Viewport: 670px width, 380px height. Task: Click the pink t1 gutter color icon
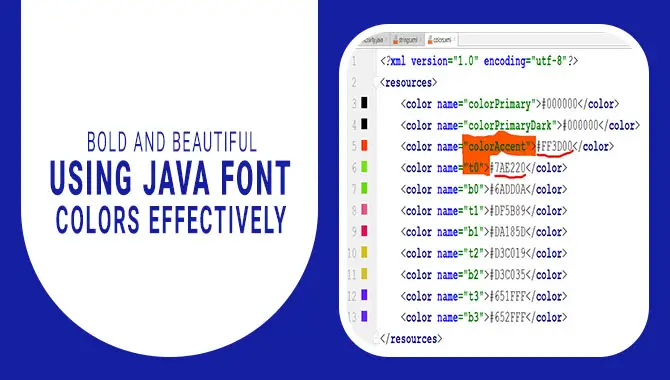tap(364, 209)
